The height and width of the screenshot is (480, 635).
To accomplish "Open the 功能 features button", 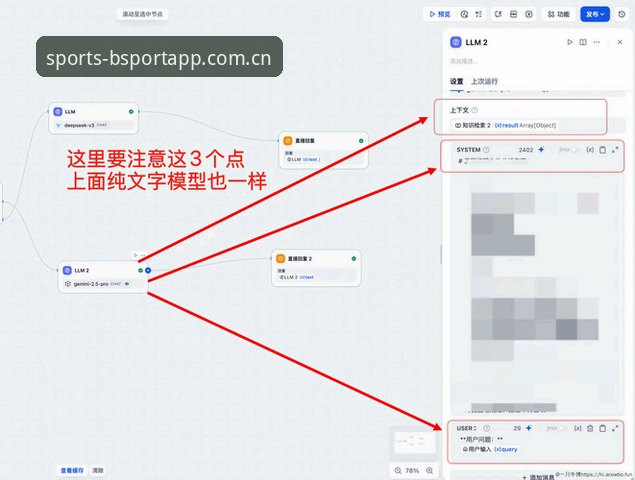I will (558, 14).
